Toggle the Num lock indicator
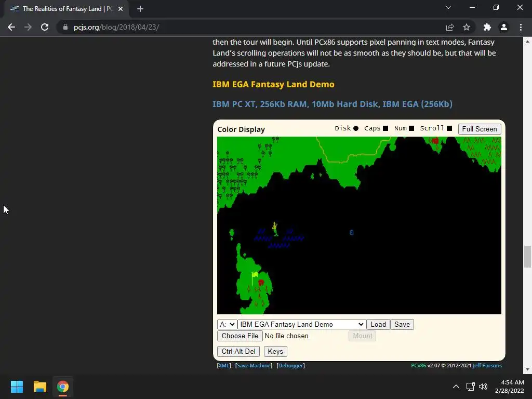 [x=411, y=128]
